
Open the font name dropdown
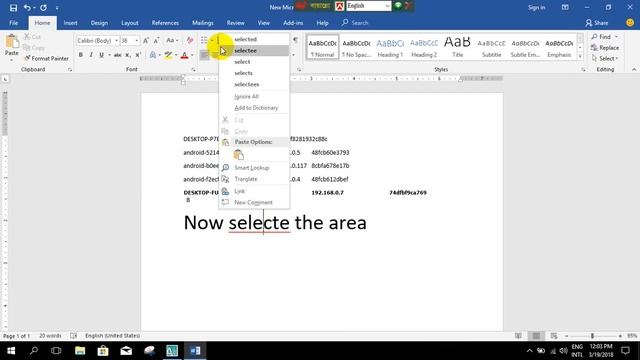(x=116, y=41)
